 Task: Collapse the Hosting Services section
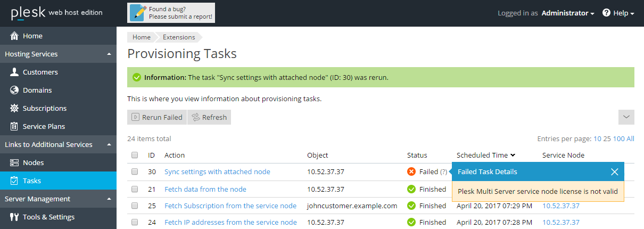[109, 54]
